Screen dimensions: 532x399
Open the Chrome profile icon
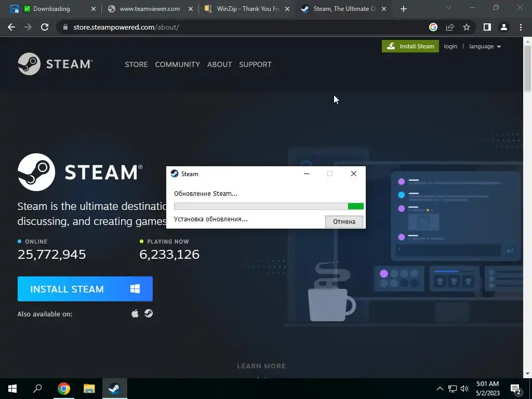click(x=504, y=27)
